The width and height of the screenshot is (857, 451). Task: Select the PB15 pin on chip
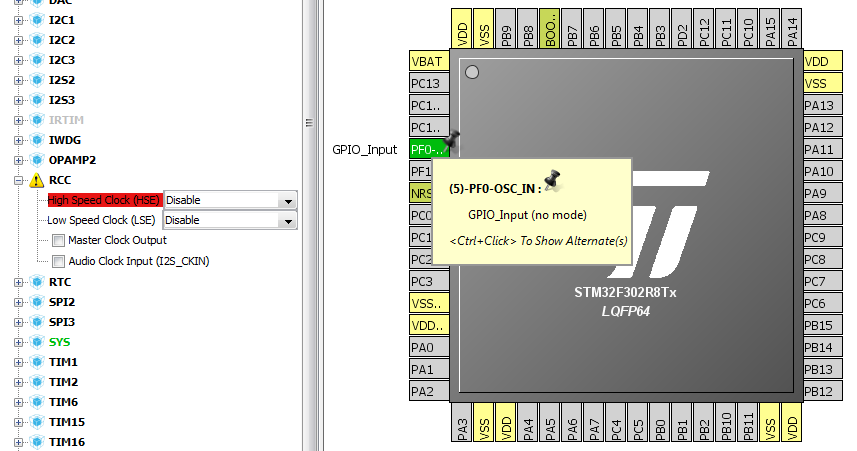tap(823, 325)
